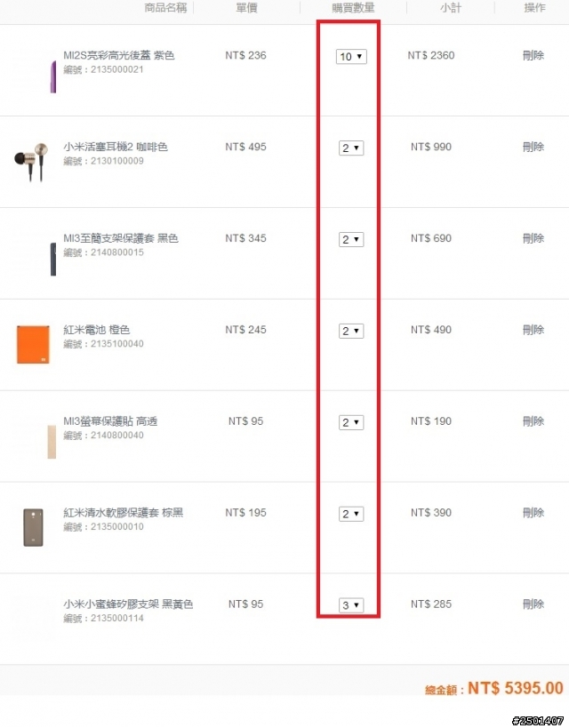Remove MI3螢幕保護貼 高透 from cart

533,421
